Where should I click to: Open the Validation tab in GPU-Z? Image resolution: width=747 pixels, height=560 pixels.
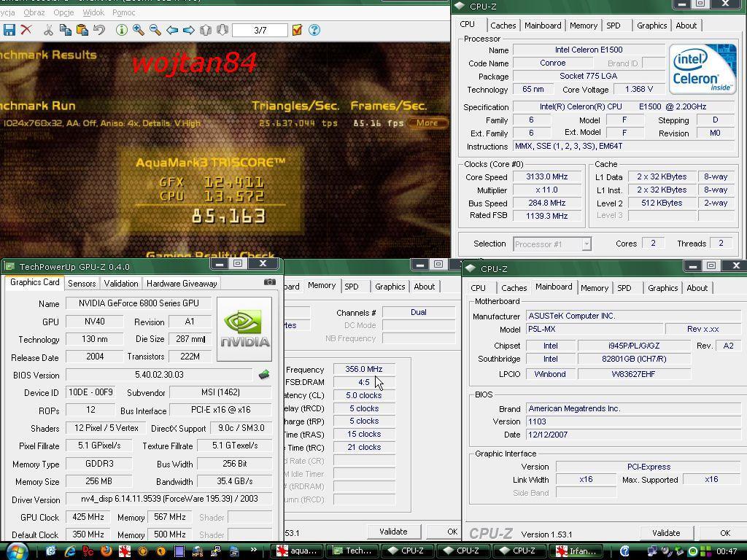pyautogui.click(x=121, y=284)
